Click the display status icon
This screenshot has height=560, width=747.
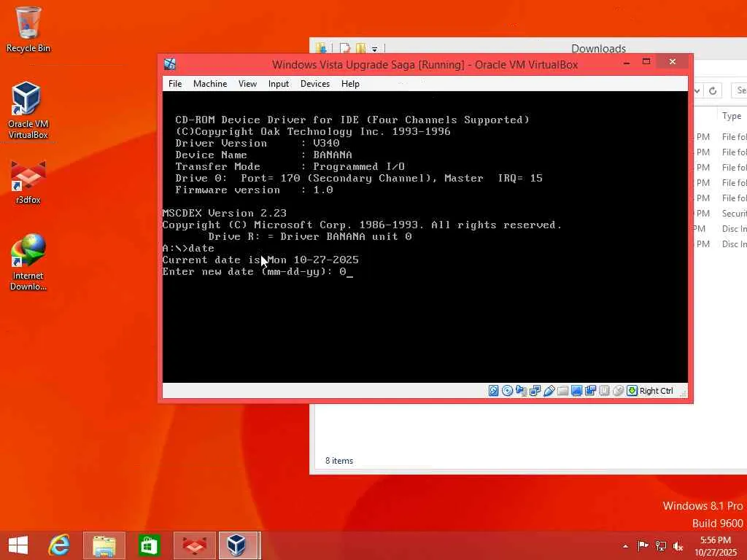coord(576,391)
